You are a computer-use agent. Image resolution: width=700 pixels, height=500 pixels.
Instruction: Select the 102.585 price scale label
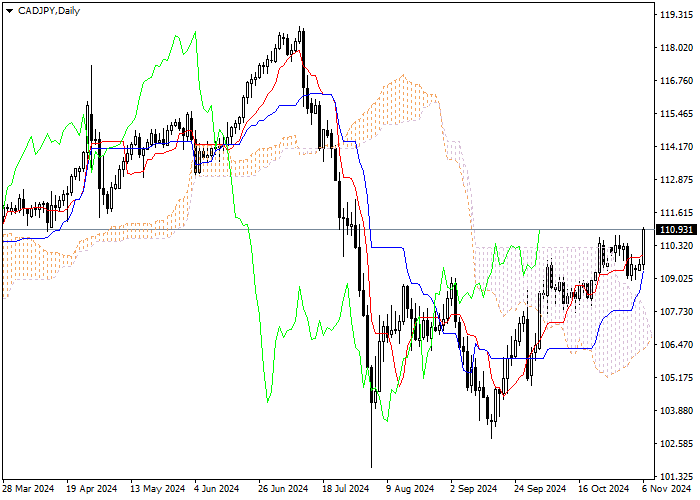pos(676,444)
